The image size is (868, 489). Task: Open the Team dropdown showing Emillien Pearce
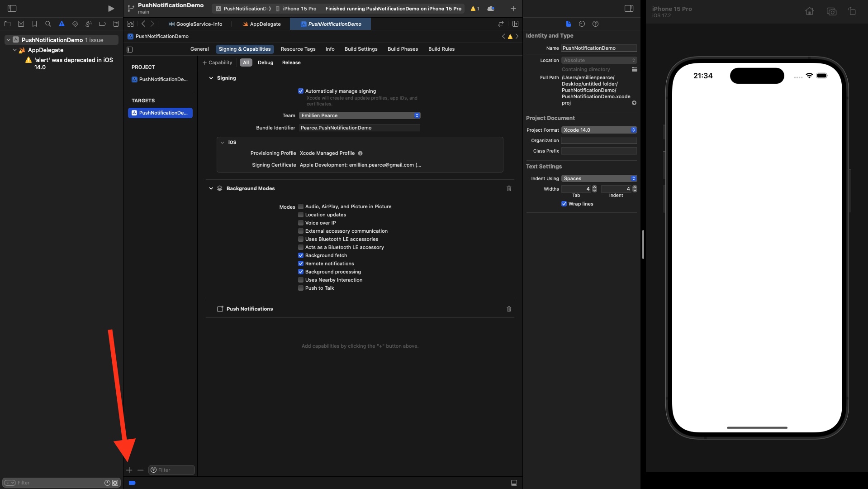pyautogui.click(x=360, y=115)
